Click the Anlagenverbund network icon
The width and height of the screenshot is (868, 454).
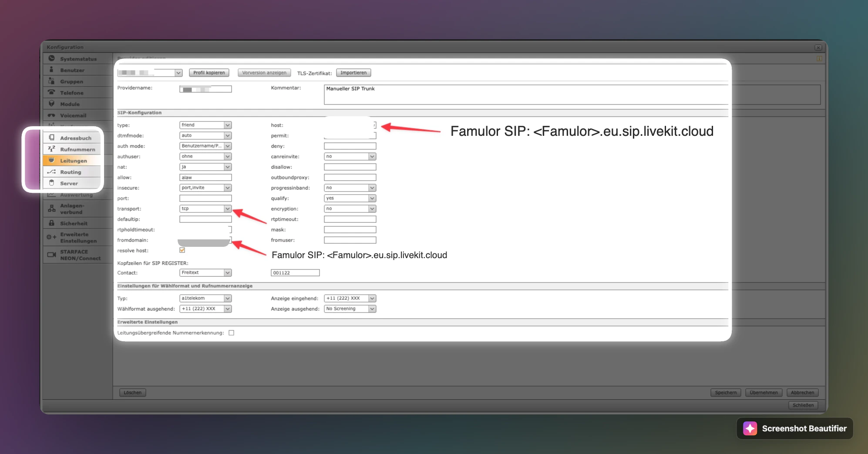click(51, 208)
